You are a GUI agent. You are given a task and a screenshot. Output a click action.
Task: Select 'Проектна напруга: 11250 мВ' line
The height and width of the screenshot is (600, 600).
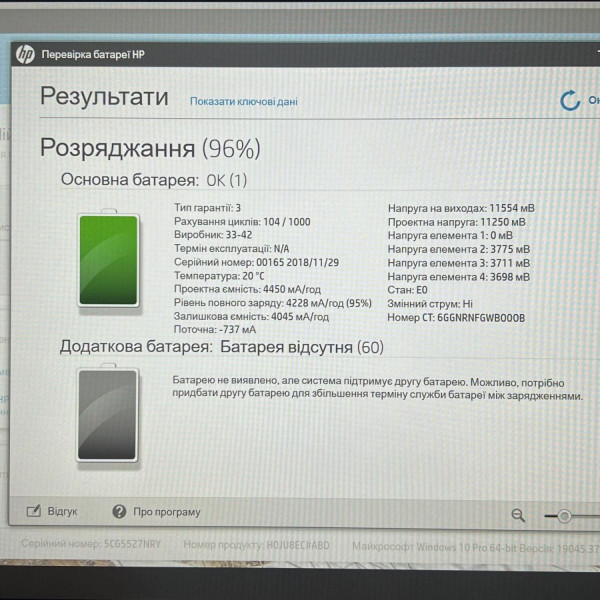tap(457, 222)
